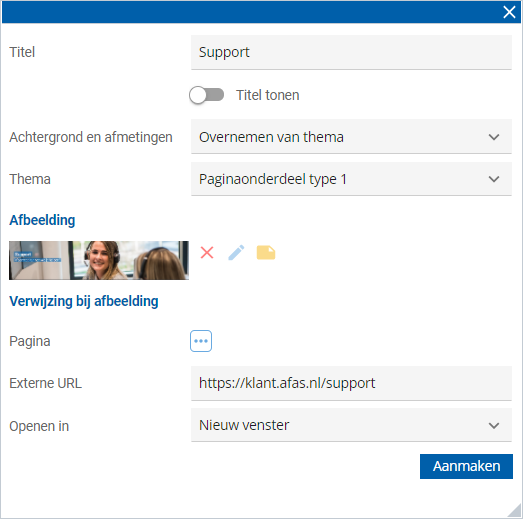Click the Titel tonen label
The height and width of the screenshot is (519, 523).
[x=268, y=95]
